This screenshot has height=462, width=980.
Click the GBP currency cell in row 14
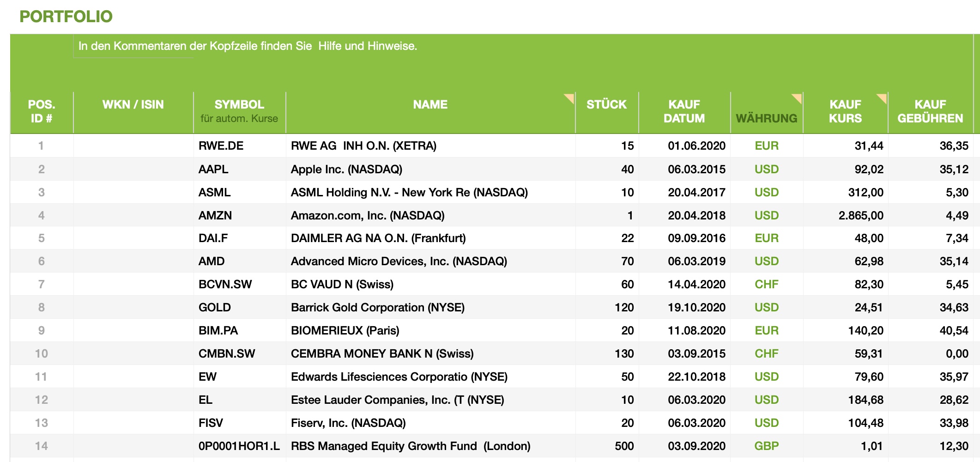(766, 446)
